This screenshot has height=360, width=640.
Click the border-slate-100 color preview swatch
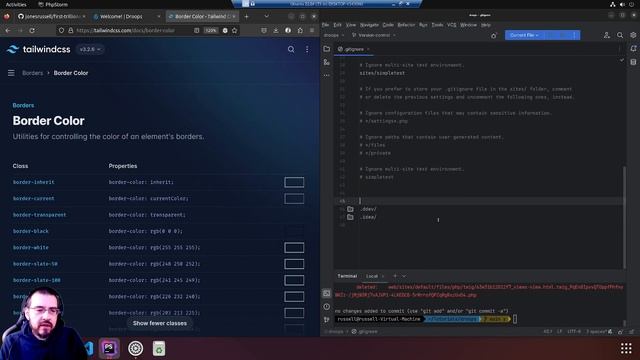(294, 280)
